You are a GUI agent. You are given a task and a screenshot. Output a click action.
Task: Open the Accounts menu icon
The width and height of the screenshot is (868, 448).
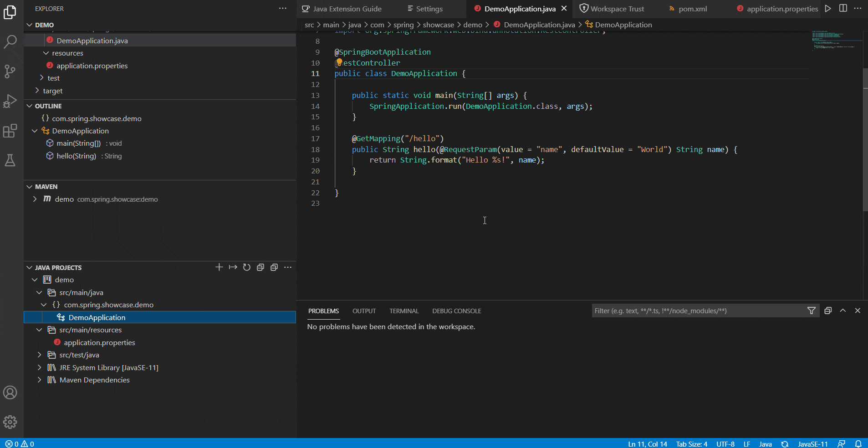[10, 392]
